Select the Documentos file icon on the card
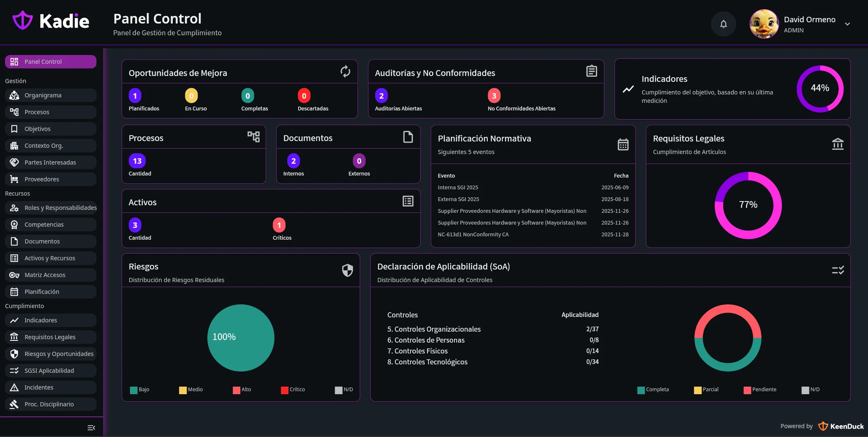868x437 pixels. (407, 136)
